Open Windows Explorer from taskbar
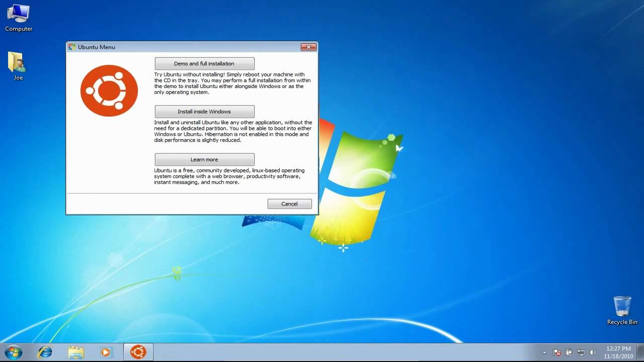The width and height of the screenshot is (644, 362). tap(76, 352)
